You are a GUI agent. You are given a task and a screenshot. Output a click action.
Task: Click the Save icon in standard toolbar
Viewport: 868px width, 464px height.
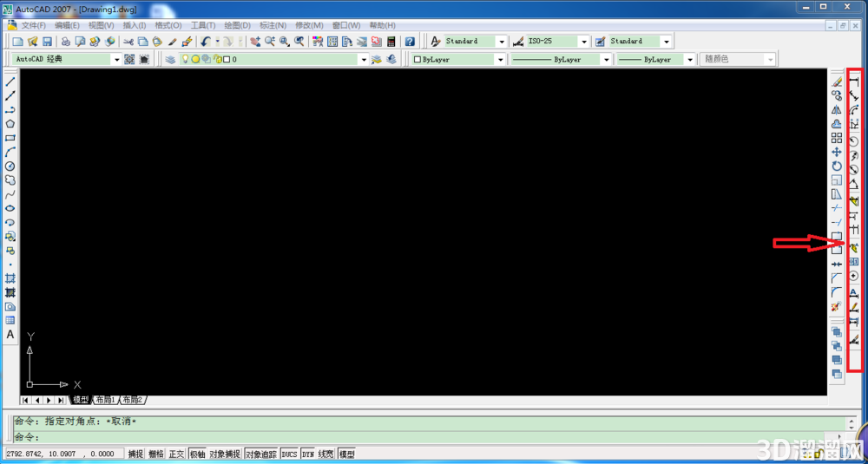click(x=47, y=42)
